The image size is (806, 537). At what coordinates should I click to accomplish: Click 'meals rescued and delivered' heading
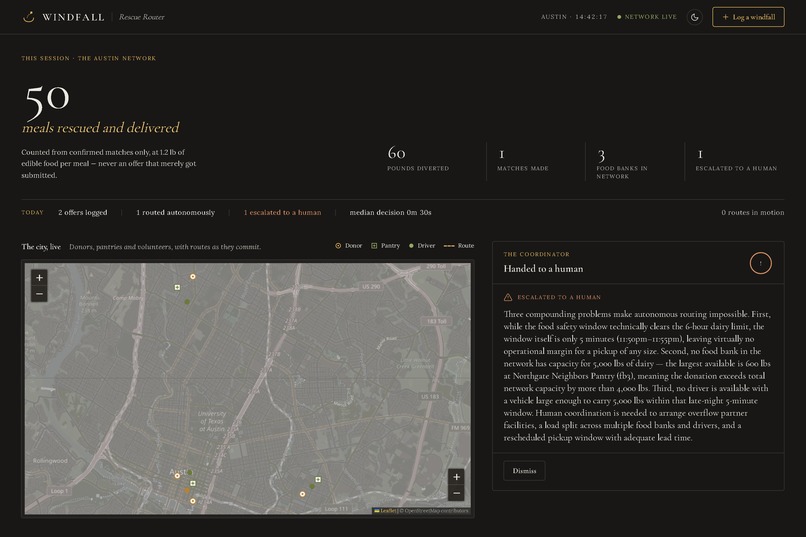tap(101, 127)
